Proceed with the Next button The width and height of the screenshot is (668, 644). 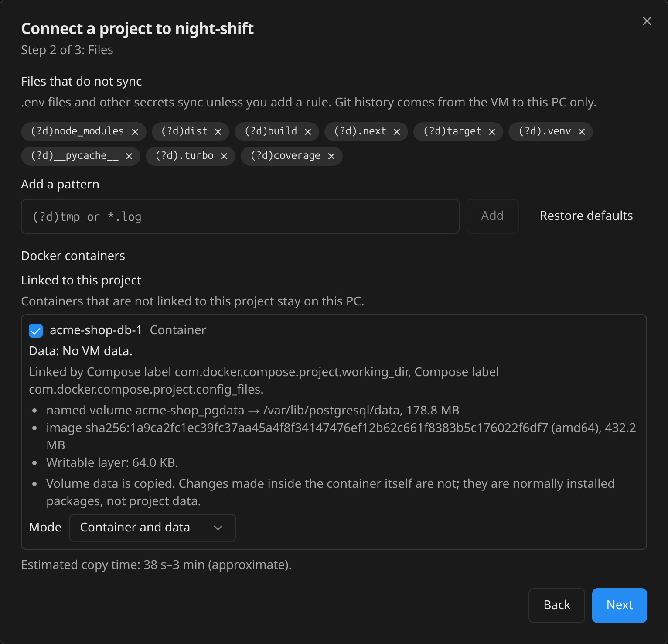click(x=620, y=606)
